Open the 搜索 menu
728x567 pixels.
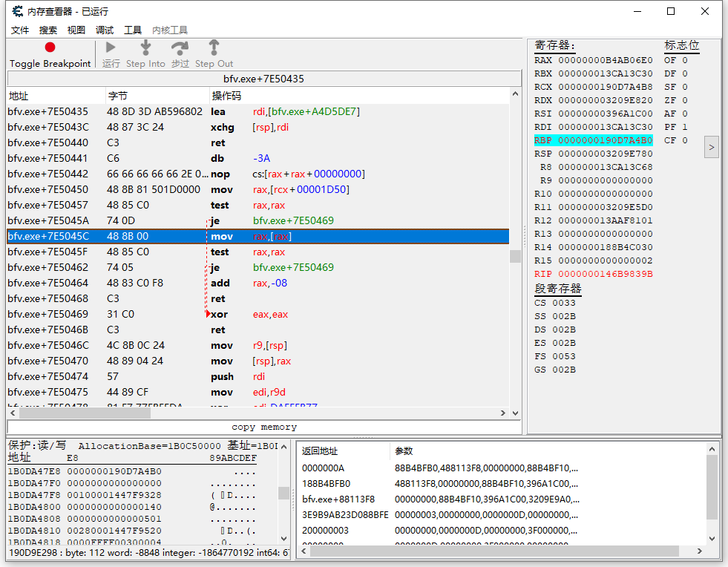(x=47, y=30)
